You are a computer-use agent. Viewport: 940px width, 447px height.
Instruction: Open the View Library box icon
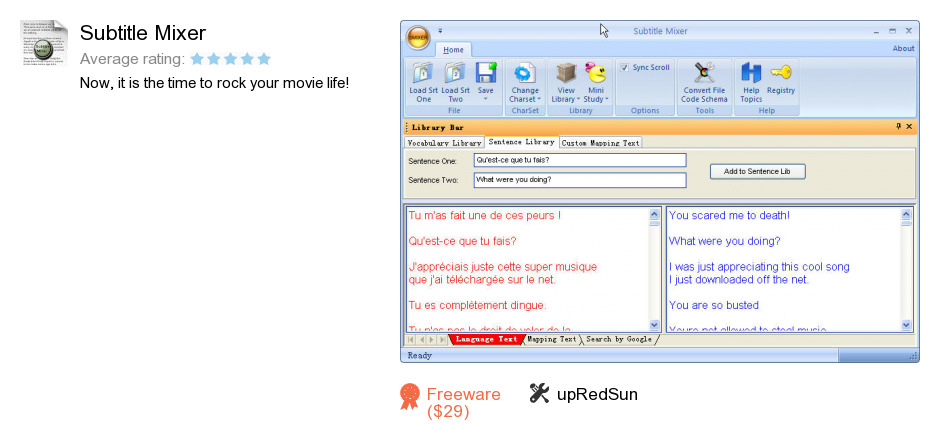coord(566,73)
